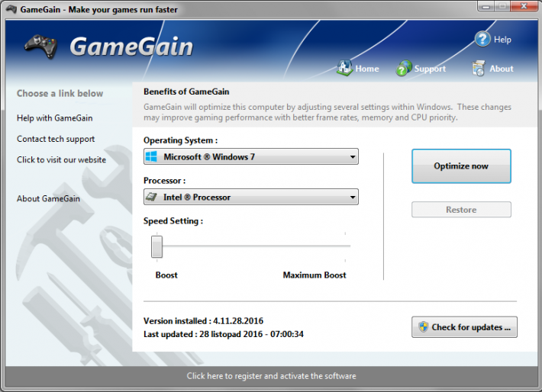
Task: Click the Support globe icon
Action: [404, 68]
